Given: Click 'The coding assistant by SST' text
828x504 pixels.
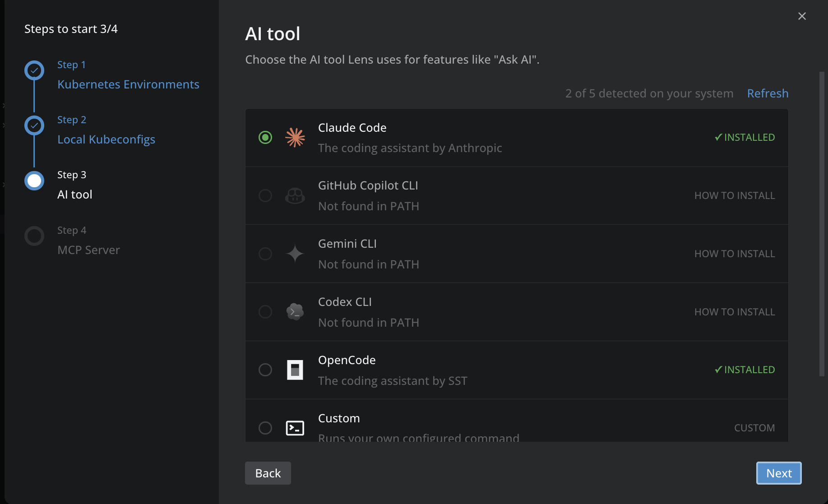Looking at the screenshot, I should tap(393, 381).
